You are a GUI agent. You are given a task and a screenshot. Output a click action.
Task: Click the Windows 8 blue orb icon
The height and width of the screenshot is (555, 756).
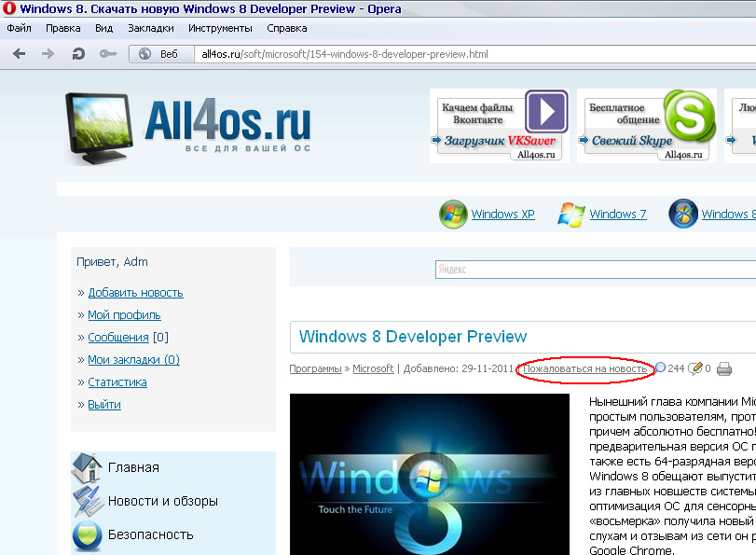pyautogui.click(x=683, y=214)
